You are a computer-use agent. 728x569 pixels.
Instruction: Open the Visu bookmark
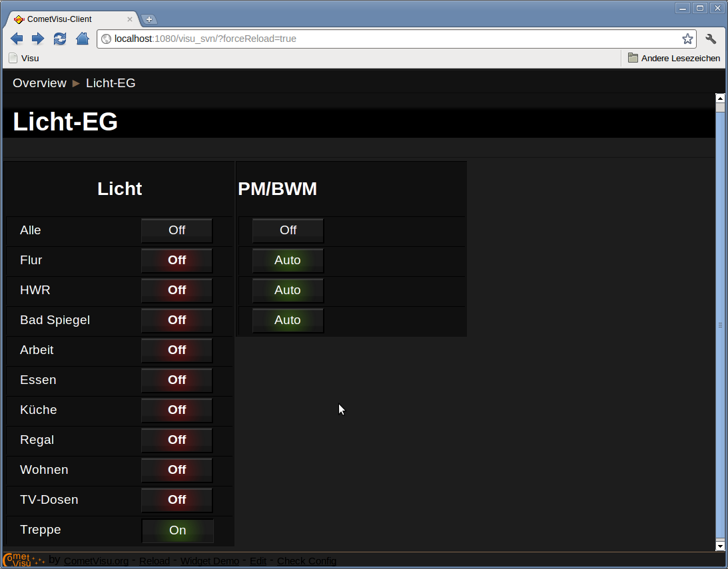tap(24, 59)
